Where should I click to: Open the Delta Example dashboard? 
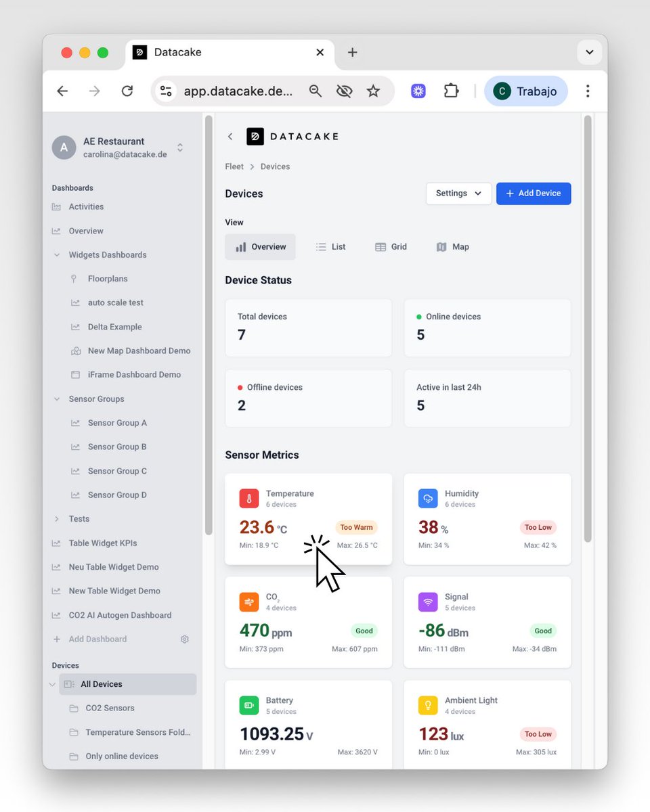(x=115, y=327)
